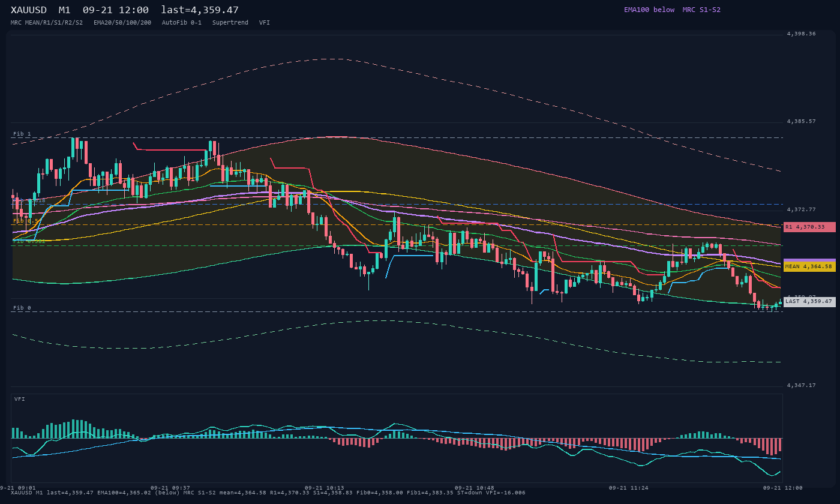
Task: Click the 4,398.36 price axis label
Action: click(801, 34)
